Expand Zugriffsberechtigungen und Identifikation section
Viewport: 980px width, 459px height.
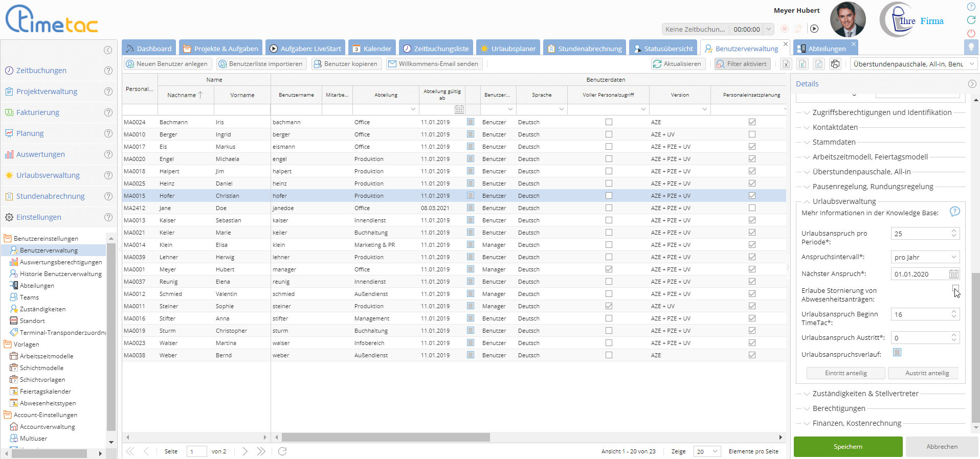882,112
